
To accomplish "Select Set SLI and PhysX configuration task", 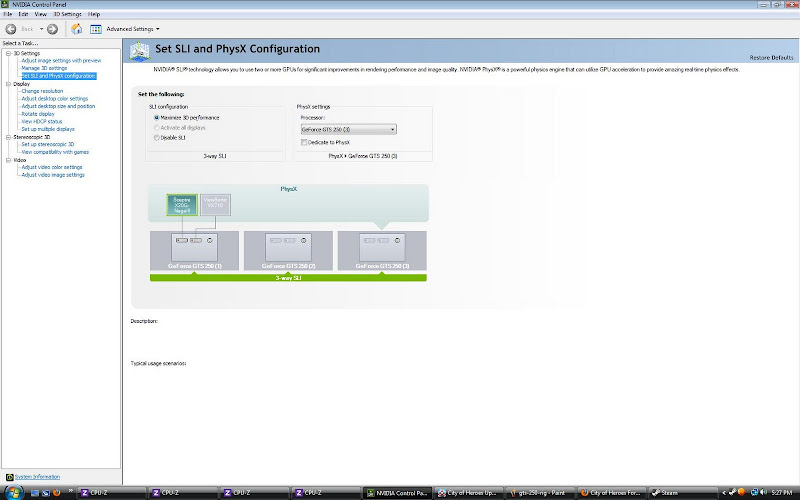I will click(x=59, y=76).
